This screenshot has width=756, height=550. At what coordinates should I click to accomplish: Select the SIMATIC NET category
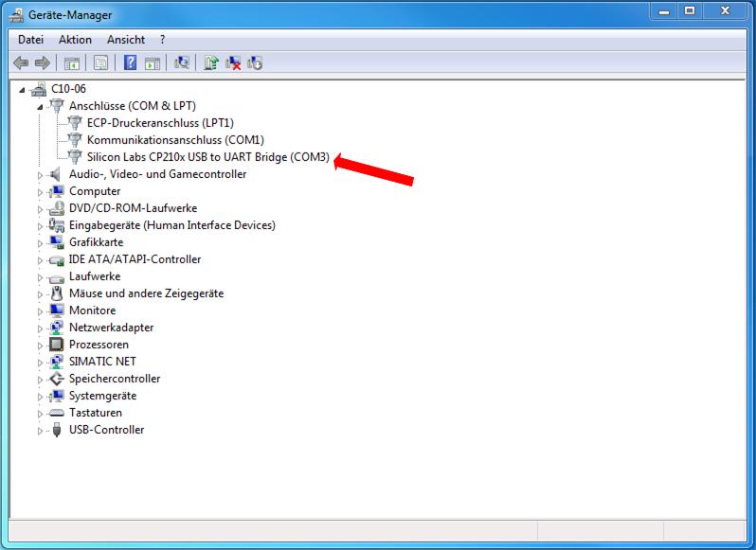coord(102,362)
